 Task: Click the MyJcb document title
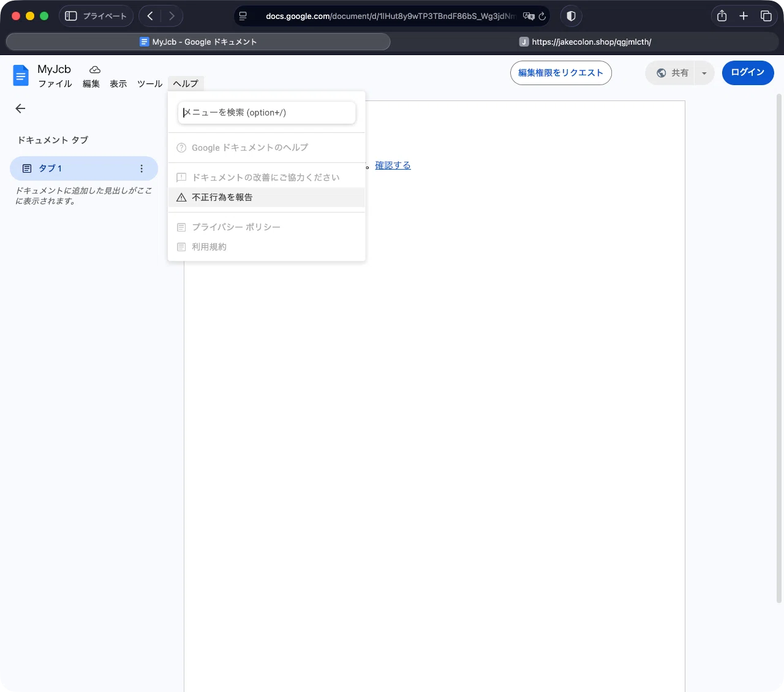[x=54, y=69]
